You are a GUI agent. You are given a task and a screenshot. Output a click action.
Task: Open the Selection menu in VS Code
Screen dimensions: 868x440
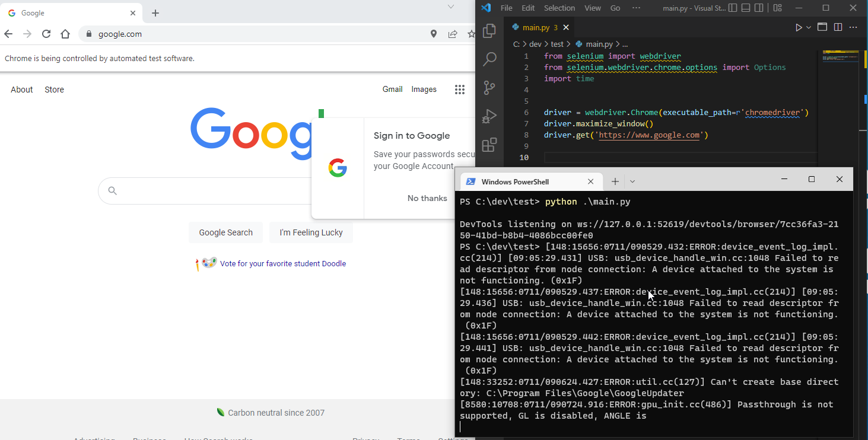pos(559,8)
